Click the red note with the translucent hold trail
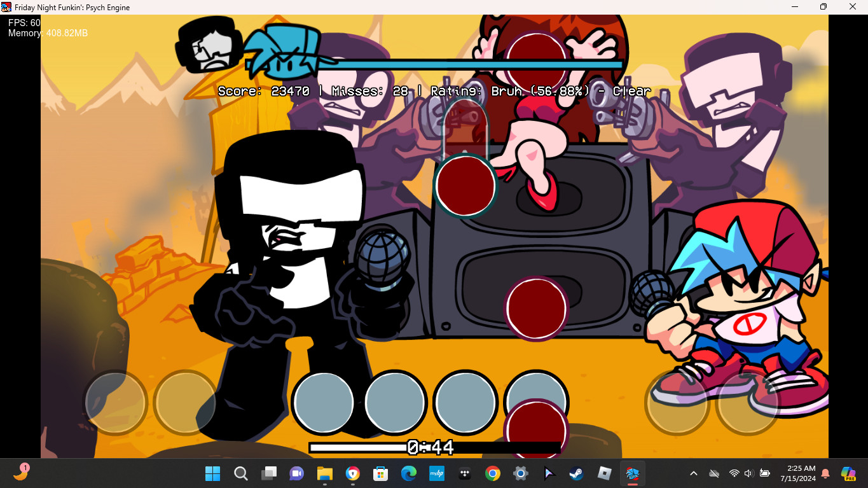This screenshot has width=868, height=488. tap(465, 185)
